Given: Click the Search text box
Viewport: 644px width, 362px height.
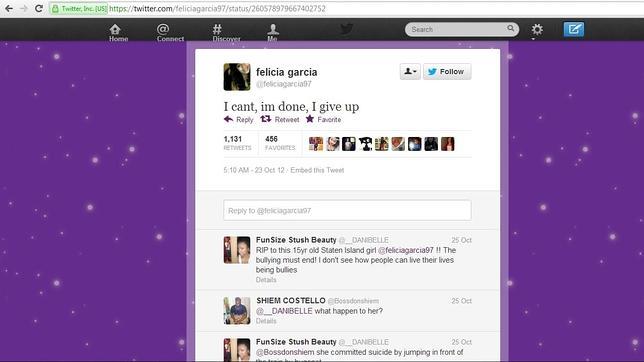Looking at the screenshot, I should click(x=457, y=29).
